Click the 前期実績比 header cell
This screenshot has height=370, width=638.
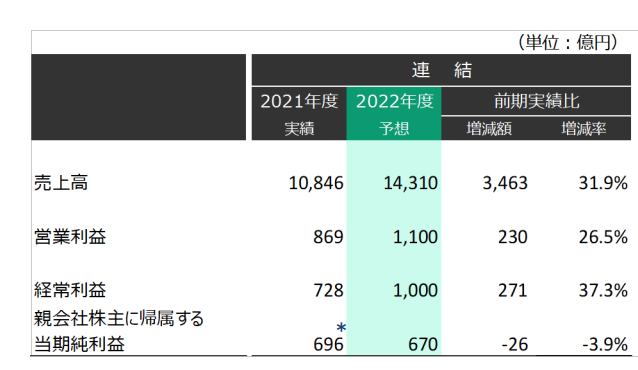536,101
